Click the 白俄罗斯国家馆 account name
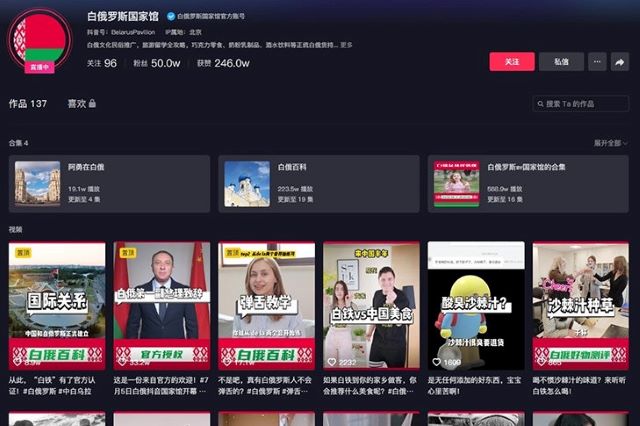Viewport: 640px width, 426px height. (x=123, y=16)
